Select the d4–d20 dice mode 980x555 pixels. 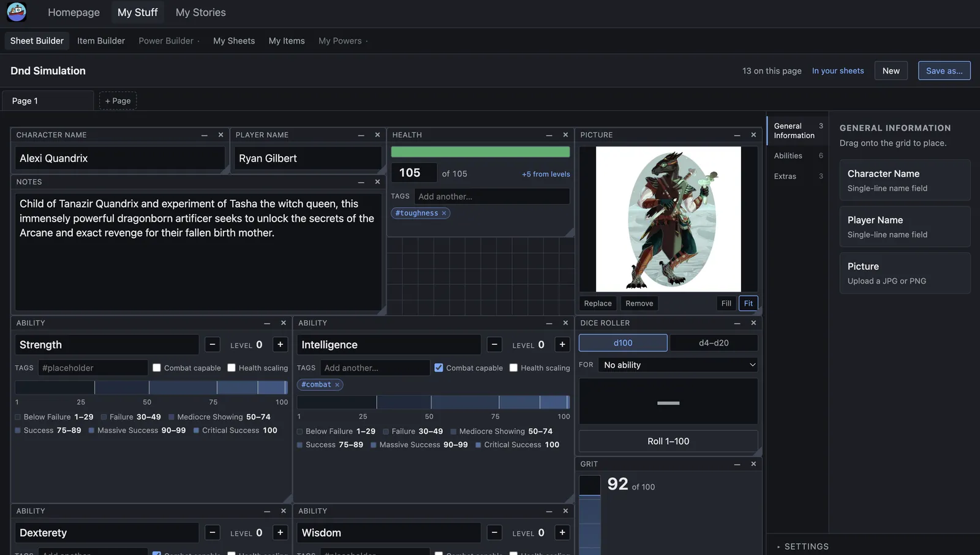714,343
